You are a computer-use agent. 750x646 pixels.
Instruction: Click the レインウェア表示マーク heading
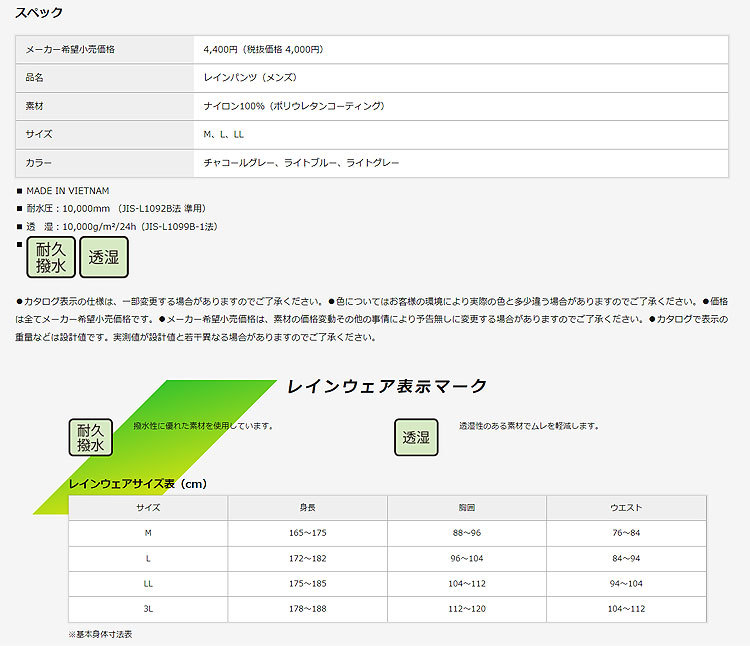(x=386, y=385)
